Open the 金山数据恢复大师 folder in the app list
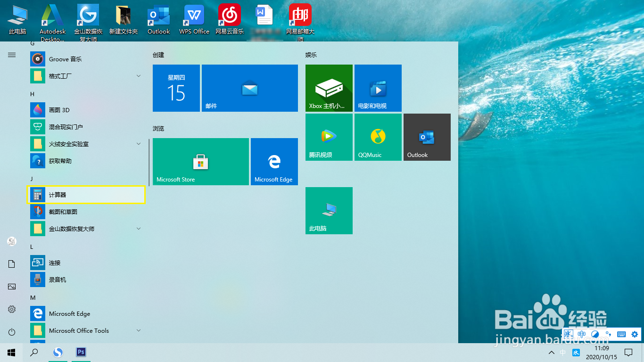644x362 pixels. pos(86,229)
